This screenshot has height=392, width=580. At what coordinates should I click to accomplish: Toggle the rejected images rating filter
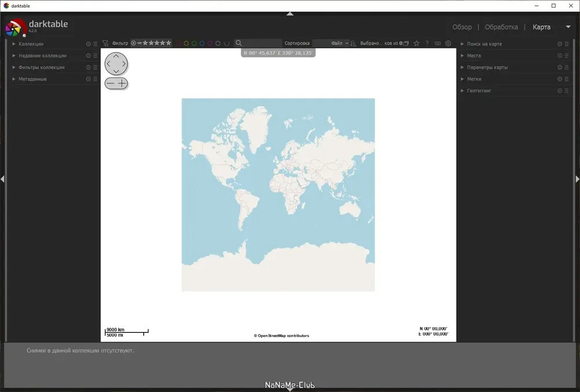[x=133, y=43]
